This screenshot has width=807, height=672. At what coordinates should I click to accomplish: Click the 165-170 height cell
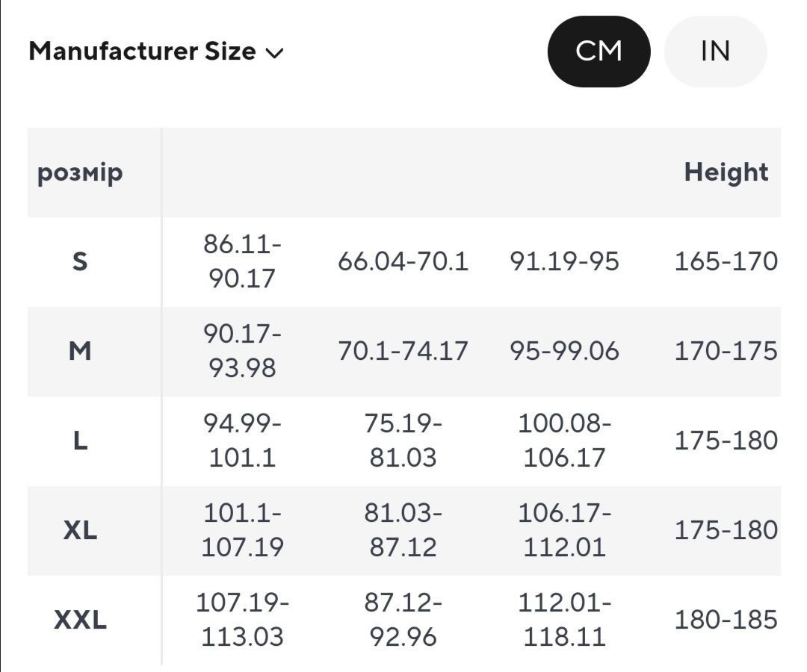(x=726, y=261)
